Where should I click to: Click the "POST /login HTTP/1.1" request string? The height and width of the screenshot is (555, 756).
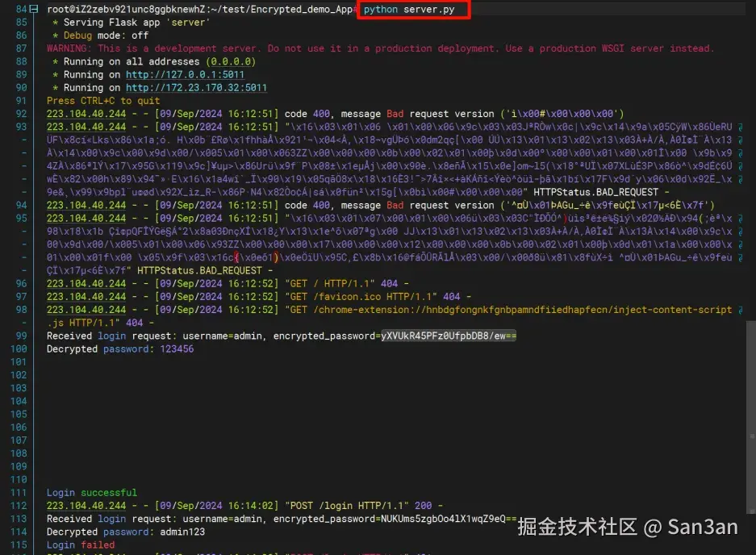347,506
